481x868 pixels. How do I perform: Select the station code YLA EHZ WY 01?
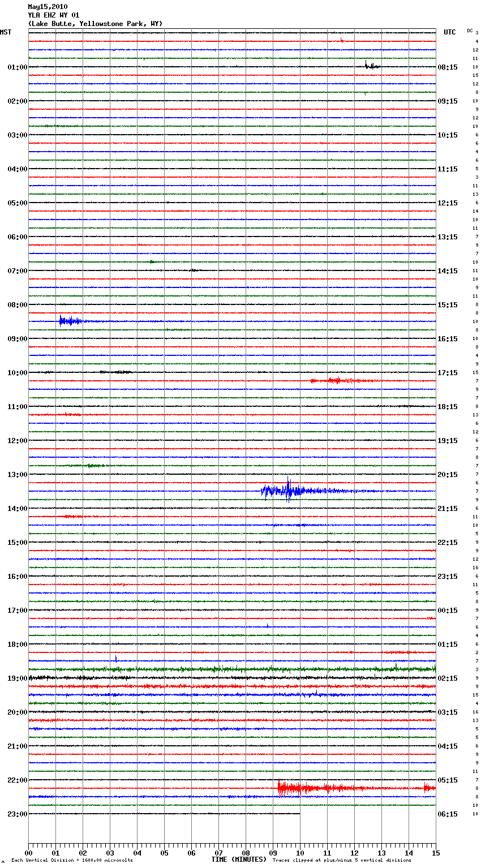(x=54, y=15)
